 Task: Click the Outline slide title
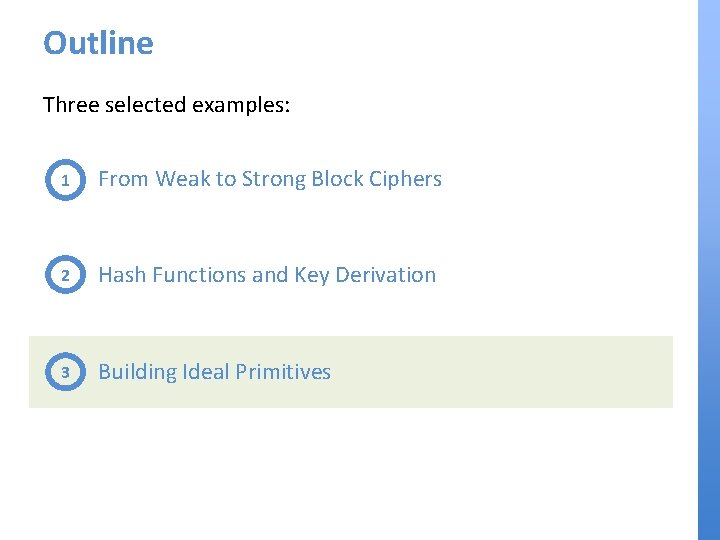coord(98,43)
